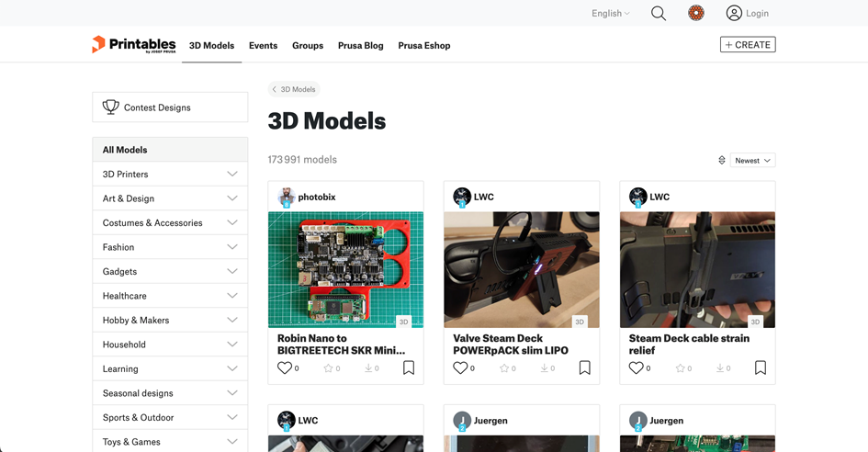Image resolution: width=868 pixels, height=452 pixels.
Task: Open the Valve Steam Deck POWERpACK thumbnail
Action: [521, 269]
